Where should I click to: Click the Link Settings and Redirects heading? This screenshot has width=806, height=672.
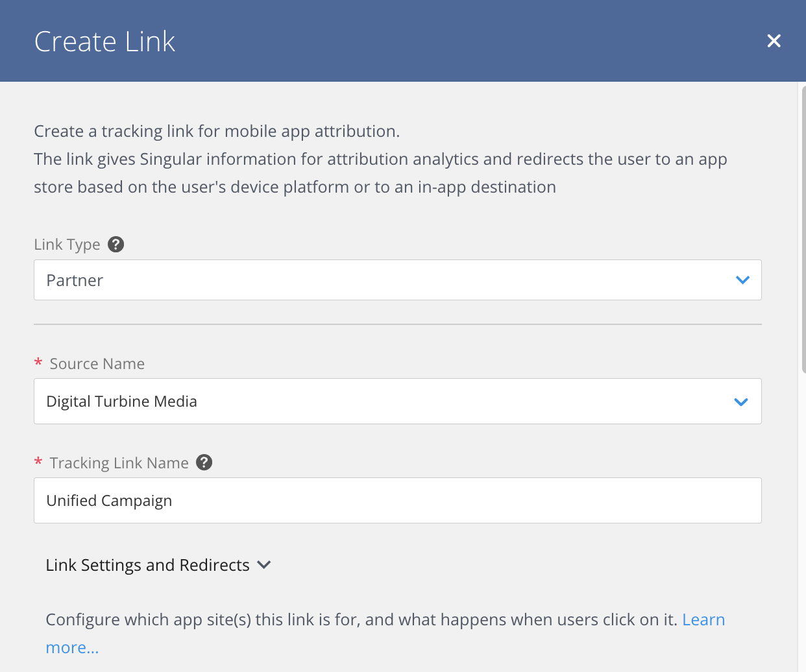click(147, 565)
